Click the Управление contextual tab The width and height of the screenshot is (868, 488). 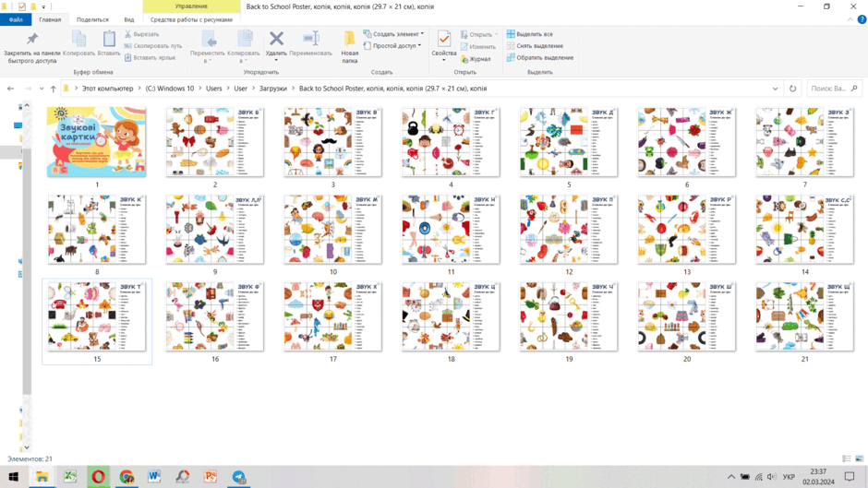[x=191, y=6]
